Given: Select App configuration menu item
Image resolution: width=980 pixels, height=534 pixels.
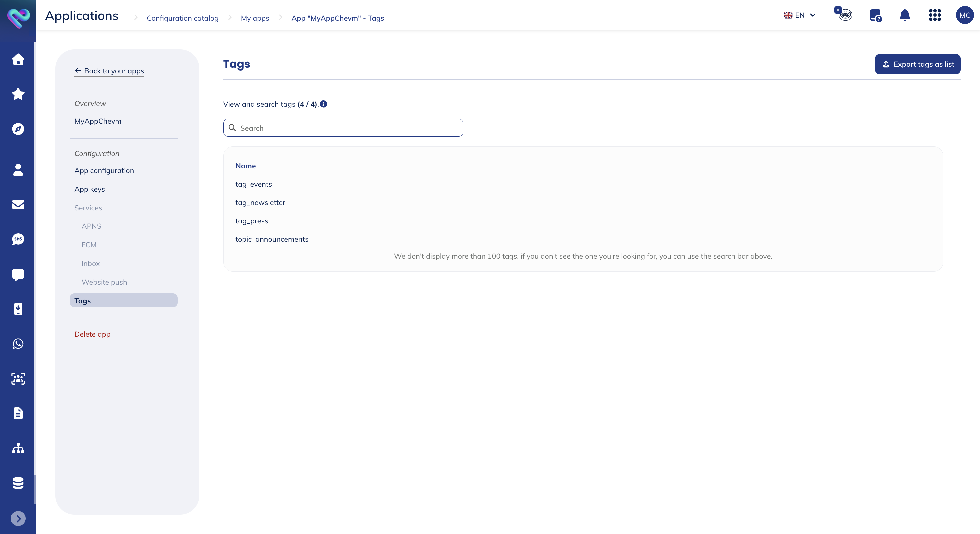Looking at the screenshot, I should pos(104,170).
